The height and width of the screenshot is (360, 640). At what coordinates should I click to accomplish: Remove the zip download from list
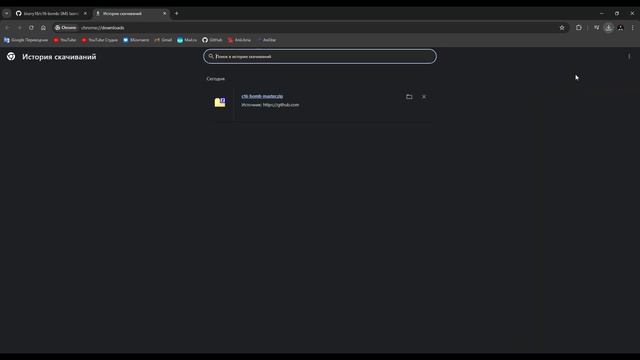(x=424, y=97)
